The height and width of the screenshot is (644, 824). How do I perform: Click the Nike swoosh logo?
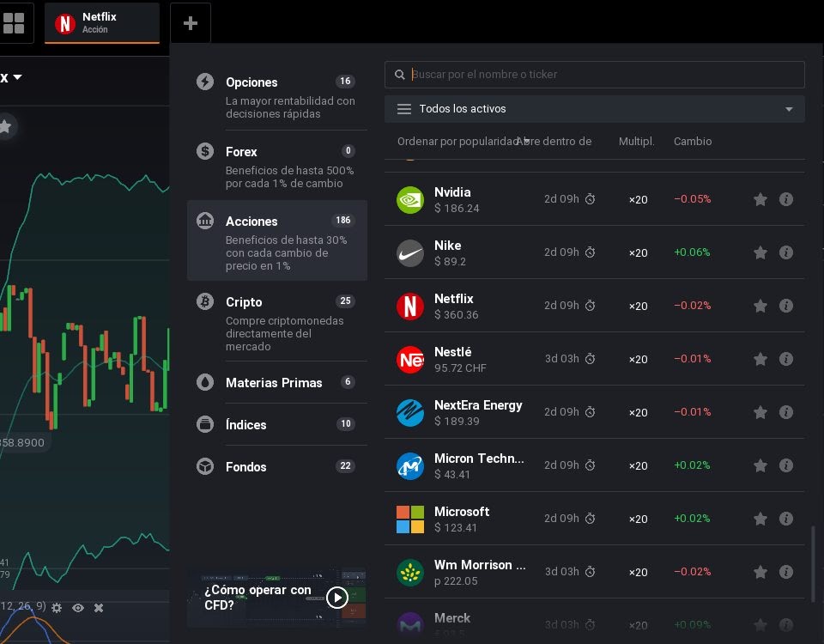click(x=410, y=252)
